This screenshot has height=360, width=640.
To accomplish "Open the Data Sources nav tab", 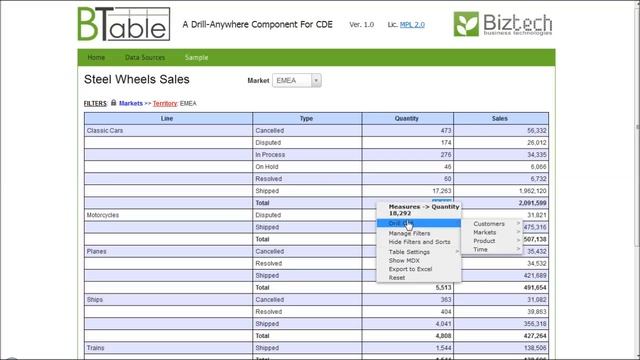I will tap(145, 58).
